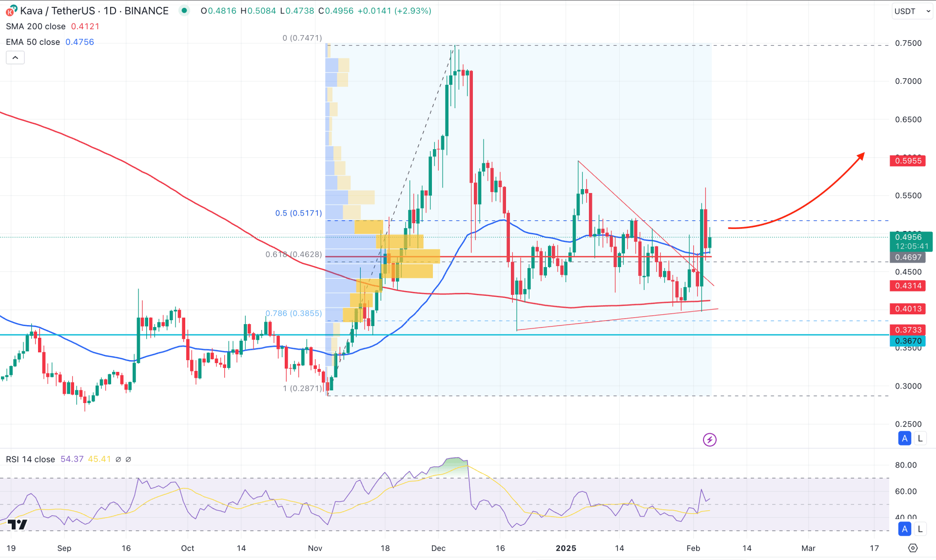The image size is (936, 560).
Task: Collapse the indicator legend chevron
Action: click(x=15, y=58)
